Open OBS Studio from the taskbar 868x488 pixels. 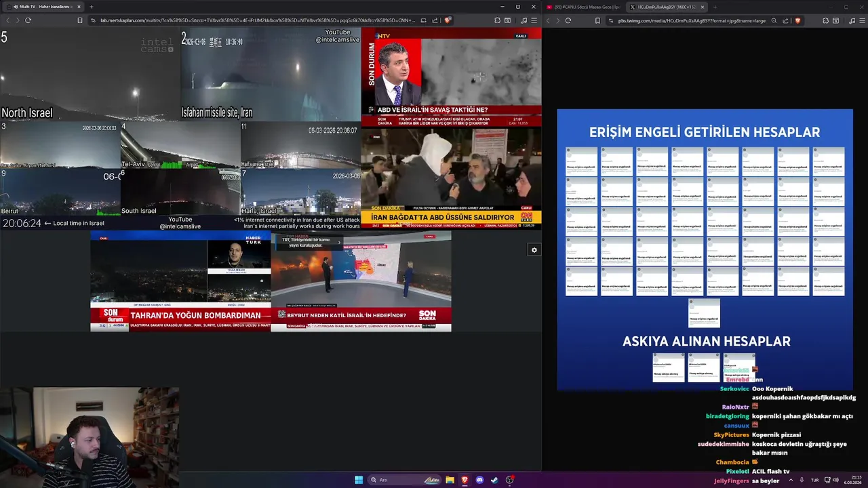point(509,480)
